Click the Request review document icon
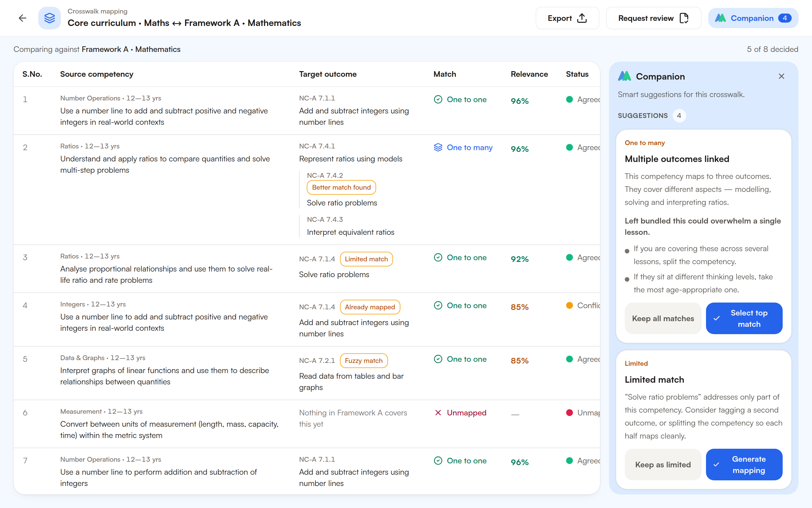 pos(684,18)
